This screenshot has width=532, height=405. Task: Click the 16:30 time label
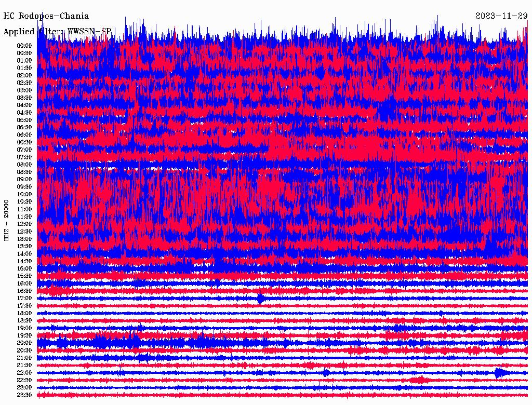[x=24, y=291]
